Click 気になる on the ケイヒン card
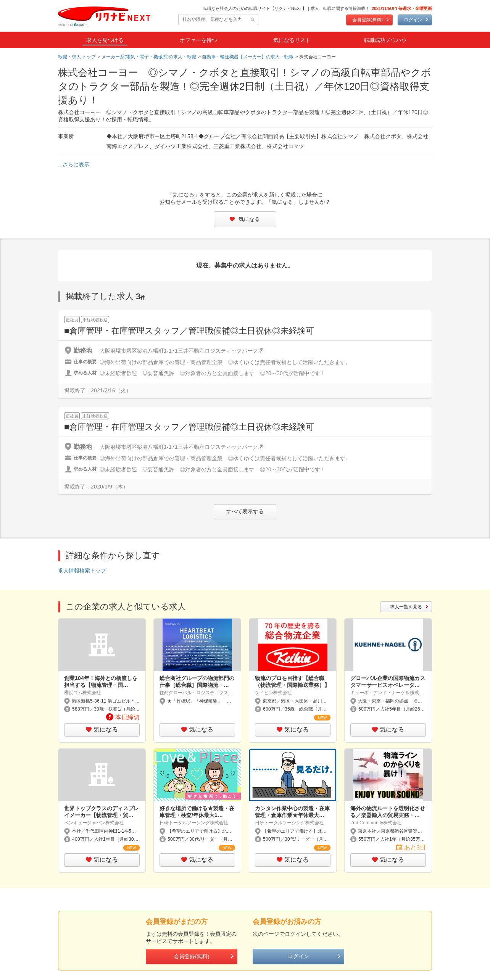Image resolution: width=490 pixels, height=980 pixels. 293,730
